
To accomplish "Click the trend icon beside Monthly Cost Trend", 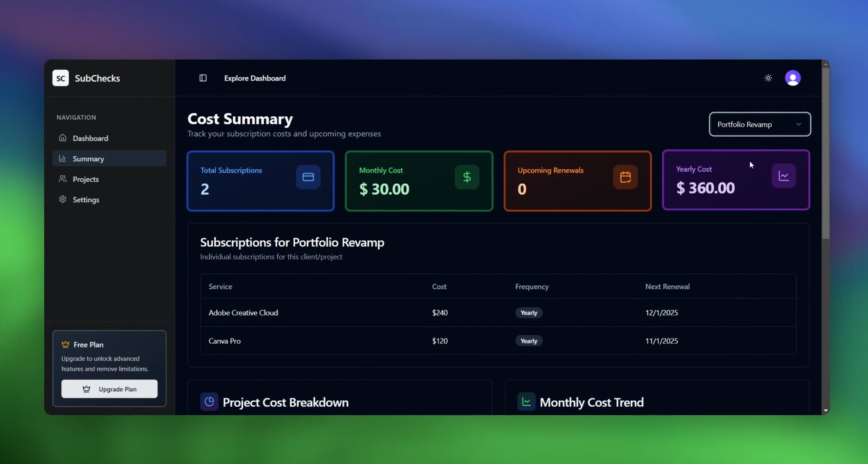I will tap(526, 402).
